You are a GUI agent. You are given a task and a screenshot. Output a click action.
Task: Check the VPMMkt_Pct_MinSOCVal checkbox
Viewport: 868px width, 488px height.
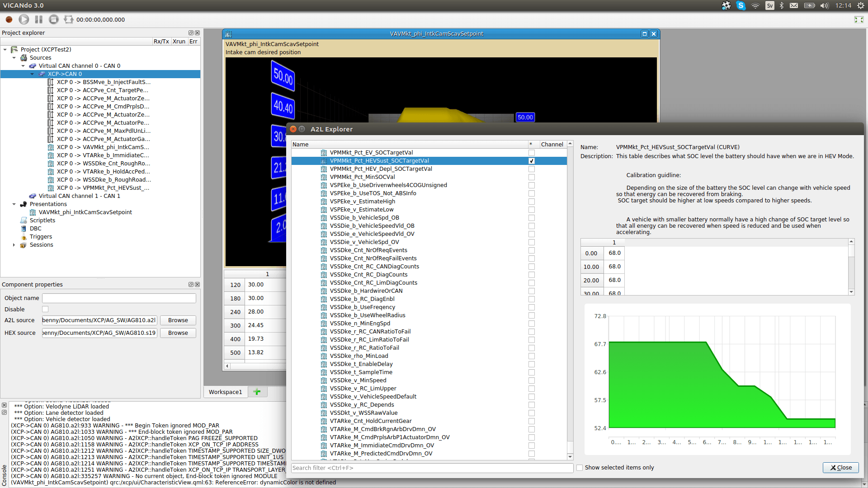pyautogui.click(x=532, y=177)
